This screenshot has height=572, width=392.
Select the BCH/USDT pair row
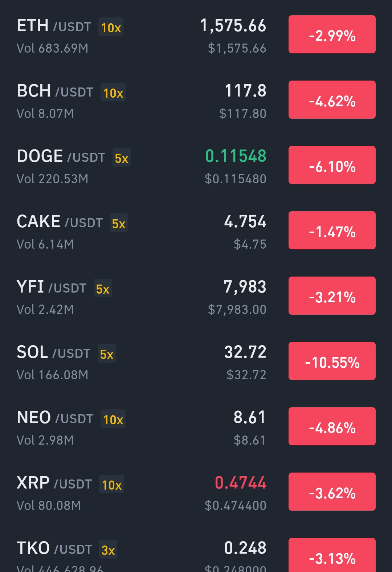196,101
